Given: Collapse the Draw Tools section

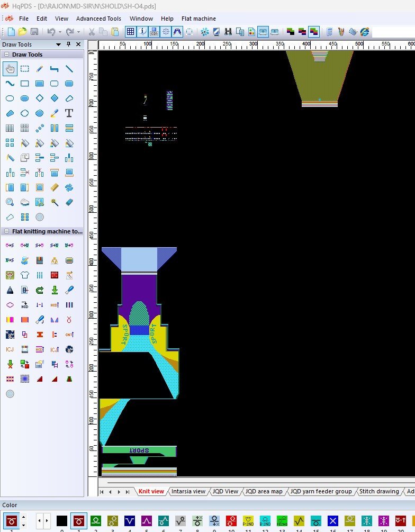Looking at the screenshot, I should coord(7,55).
